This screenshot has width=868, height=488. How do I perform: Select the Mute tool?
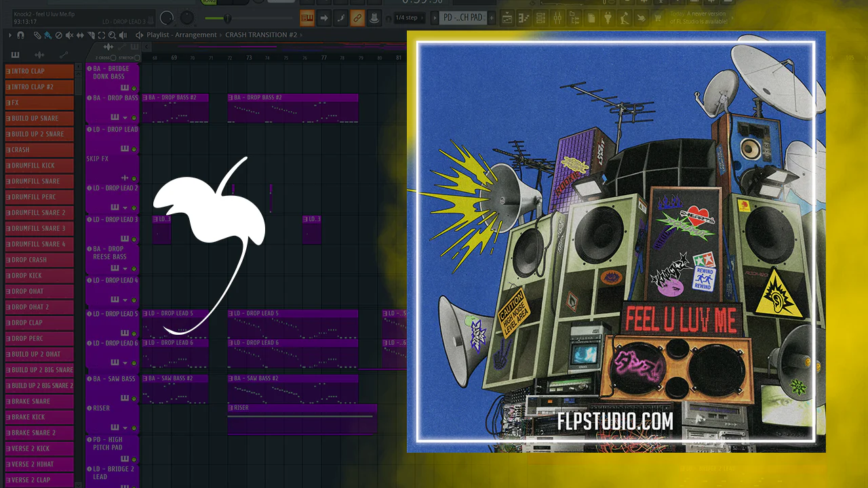(x=70, y=35)
